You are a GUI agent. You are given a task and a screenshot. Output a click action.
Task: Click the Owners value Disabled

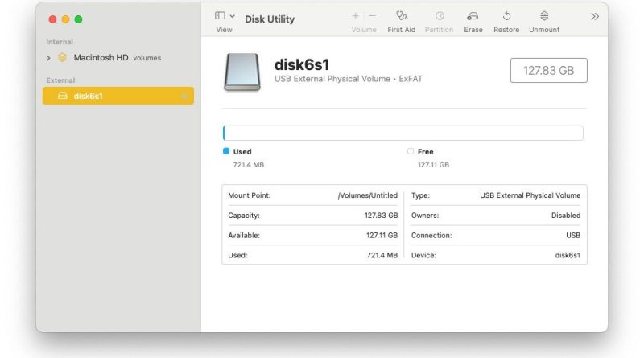coord(566,216)
